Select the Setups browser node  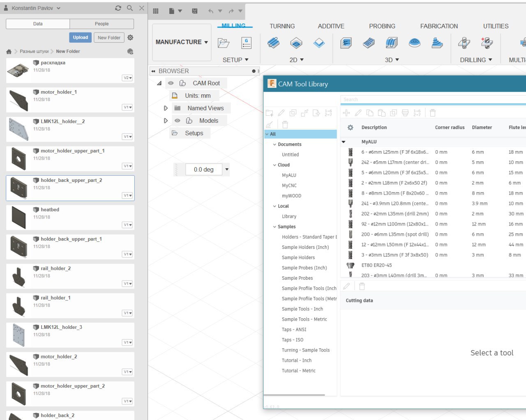pyautogui.click(x=194, y=133)
